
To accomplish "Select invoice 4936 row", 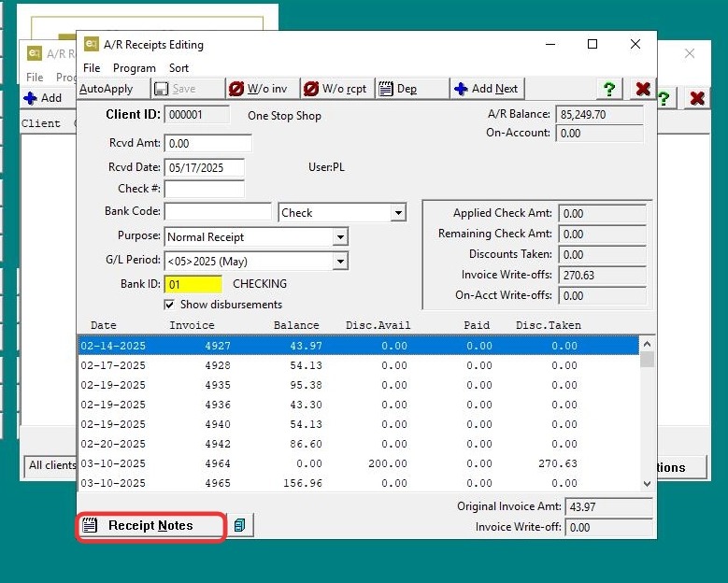I will click(x=359, y=405).
